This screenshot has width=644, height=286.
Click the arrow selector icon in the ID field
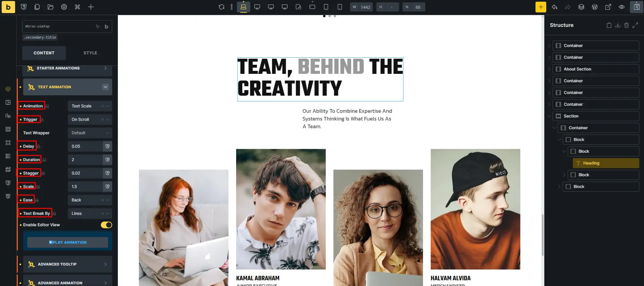97,27
